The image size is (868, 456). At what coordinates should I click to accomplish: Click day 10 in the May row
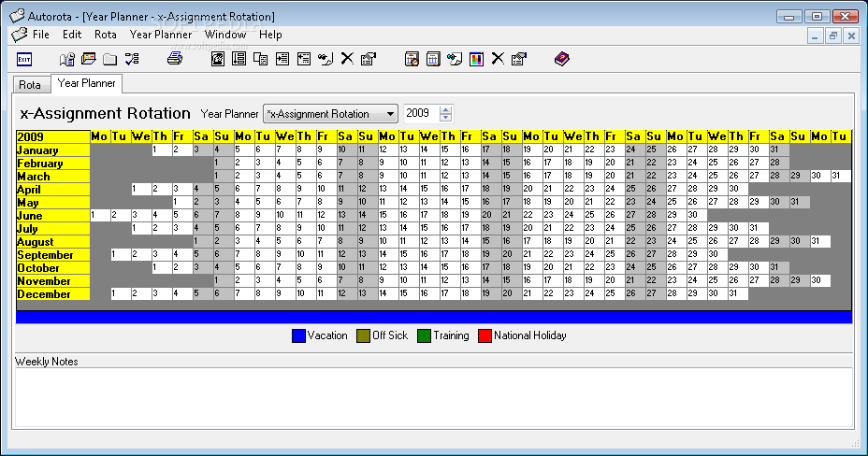coord(368,202)
